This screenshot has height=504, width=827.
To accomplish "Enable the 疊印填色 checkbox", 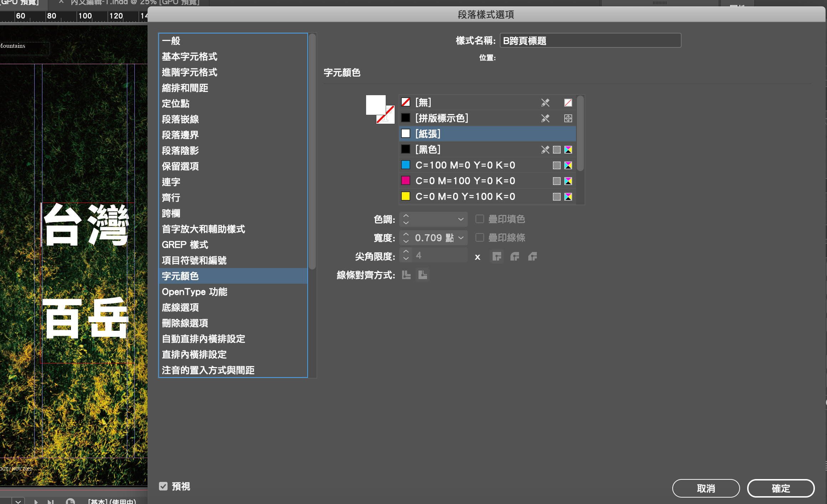I will [x=480, y=219].
